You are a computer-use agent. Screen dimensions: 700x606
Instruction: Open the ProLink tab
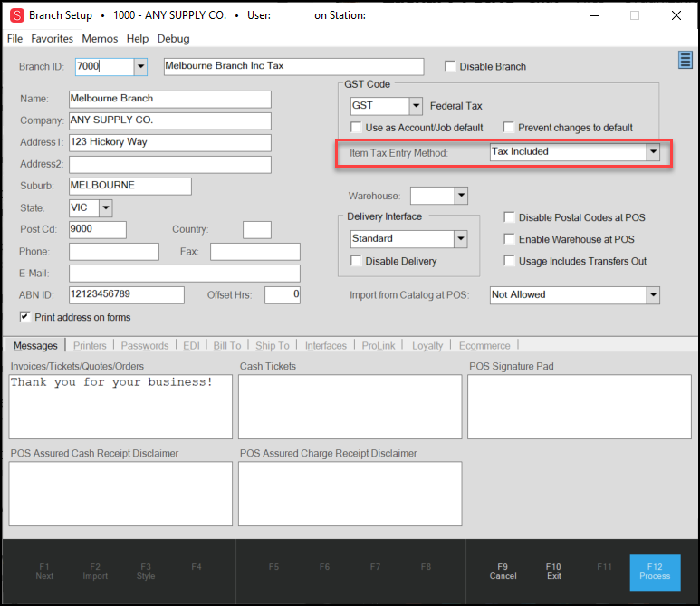(x=379, y=346)
